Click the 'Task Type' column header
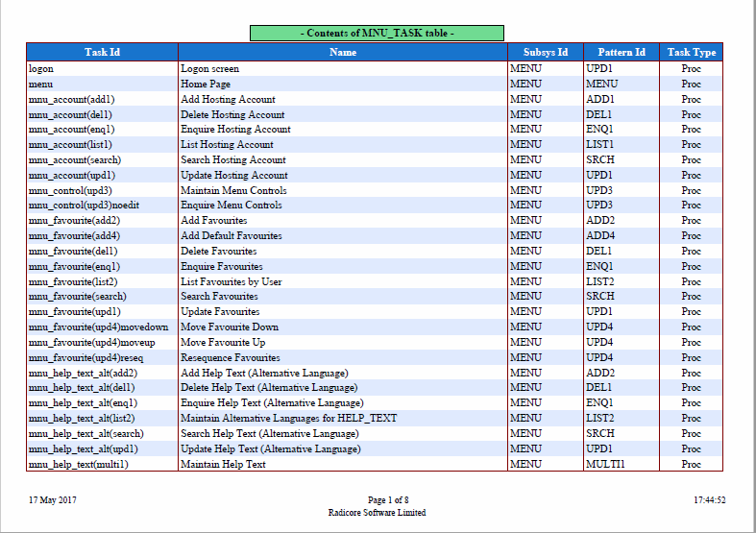 tap(692, 52)
